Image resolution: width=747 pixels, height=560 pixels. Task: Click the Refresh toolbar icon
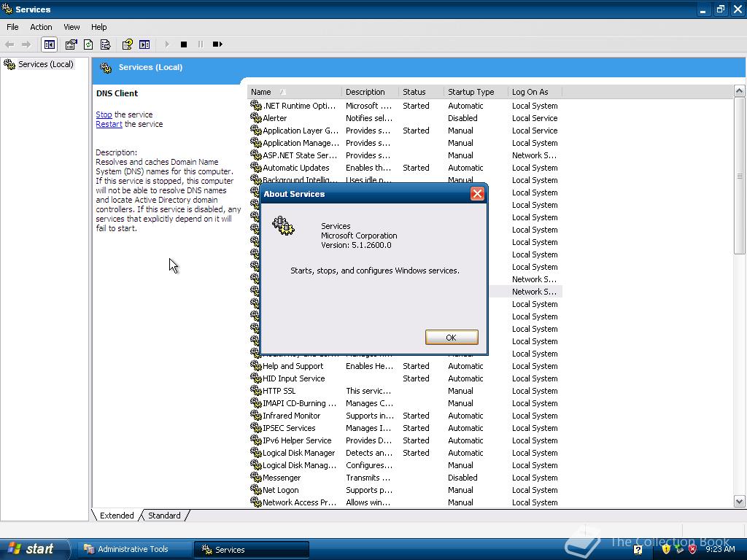(88, 44)
